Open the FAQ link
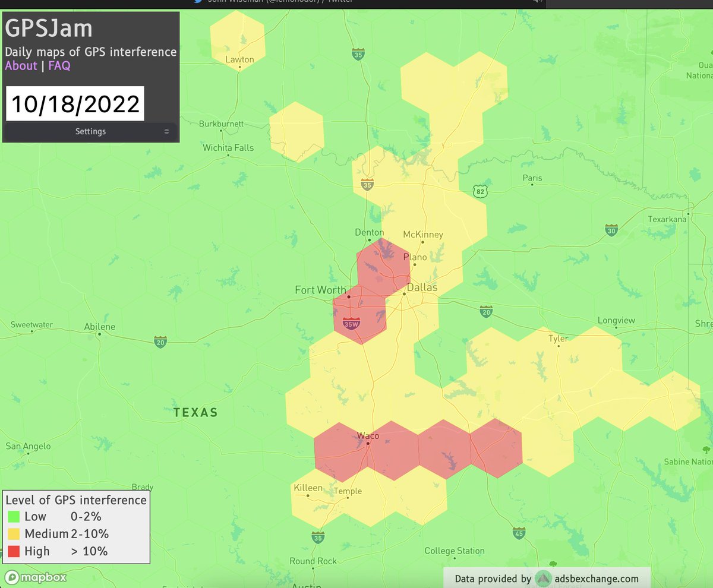Screen dimensions: 713x588 [x=59, y=66]
